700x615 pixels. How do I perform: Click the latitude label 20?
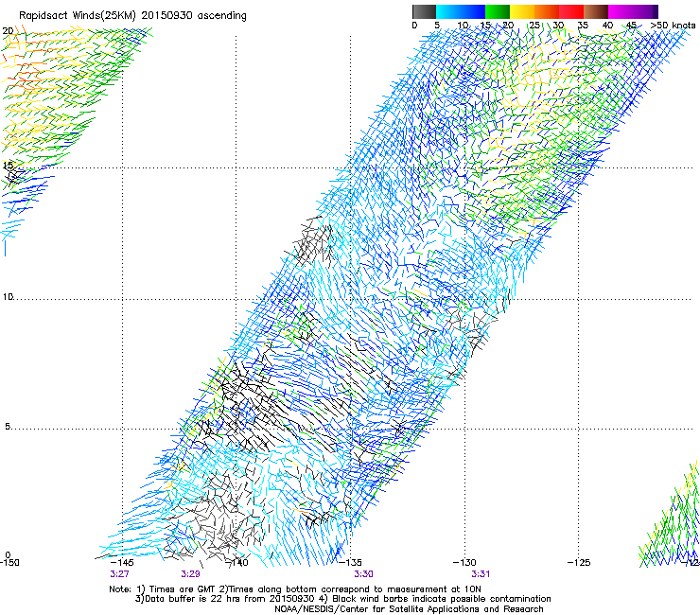click(x=8, y=31)
